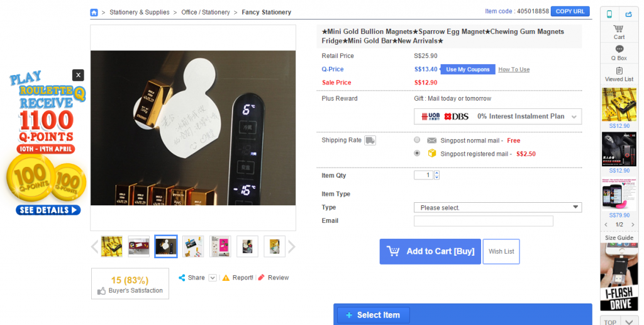Click the mobile phone icon in the sidebar
This screenshot has height=325, width=644.
[609, 14]
